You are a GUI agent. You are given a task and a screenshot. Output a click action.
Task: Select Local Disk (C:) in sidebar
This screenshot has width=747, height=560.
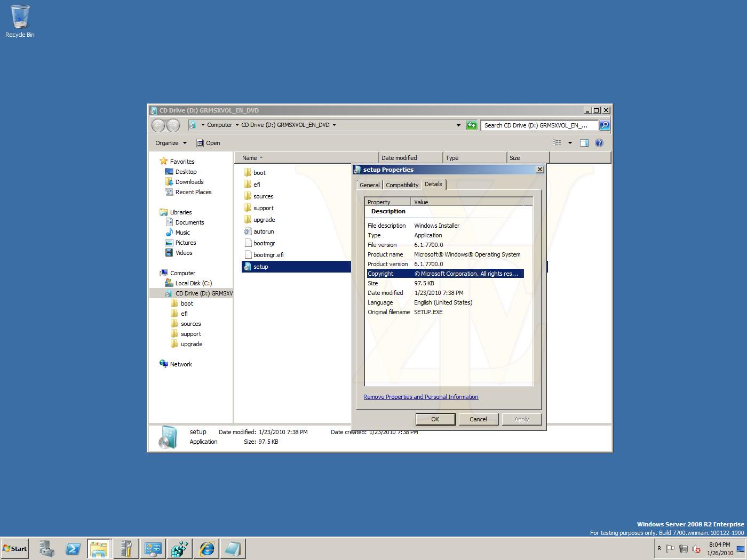point(188,283)
